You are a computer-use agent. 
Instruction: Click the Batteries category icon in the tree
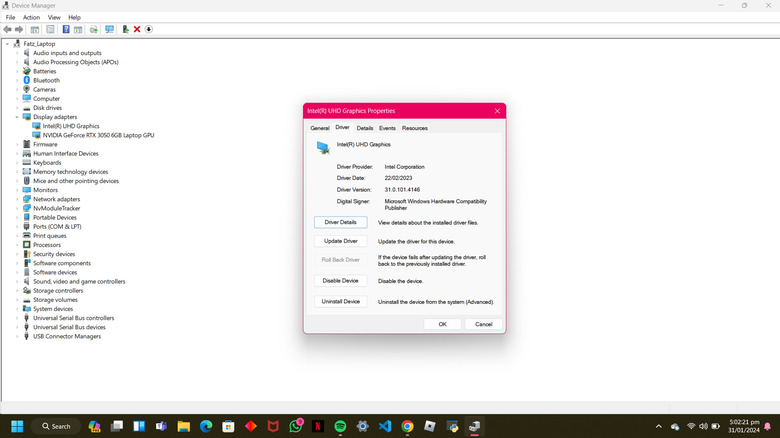coord(27,71)
